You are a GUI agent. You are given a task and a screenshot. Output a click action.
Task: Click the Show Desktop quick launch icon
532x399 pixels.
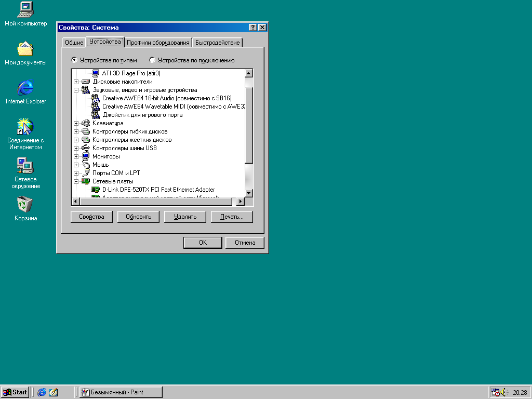pos(54,392)
